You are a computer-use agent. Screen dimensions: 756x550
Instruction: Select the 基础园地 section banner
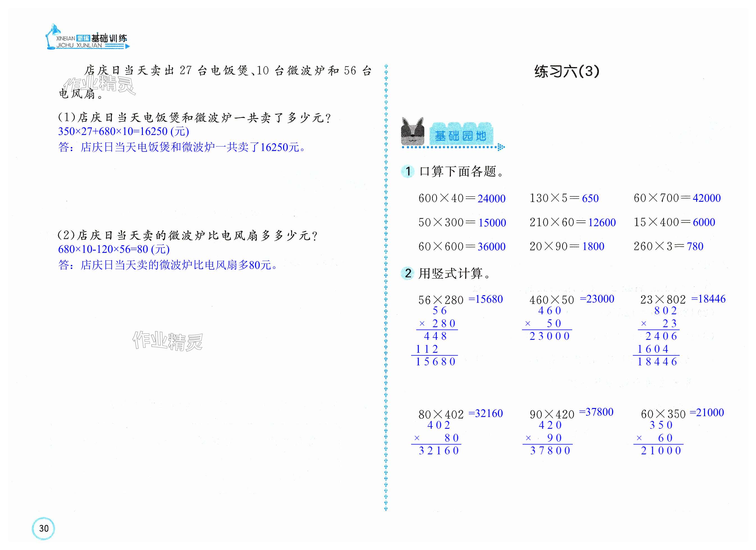pos(461,135)
